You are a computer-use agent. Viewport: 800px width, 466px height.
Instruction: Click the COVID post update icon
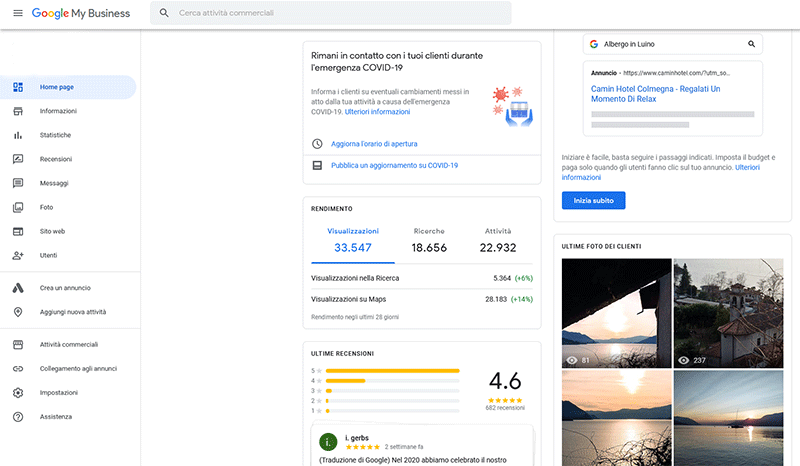click(x=317, y=165)
